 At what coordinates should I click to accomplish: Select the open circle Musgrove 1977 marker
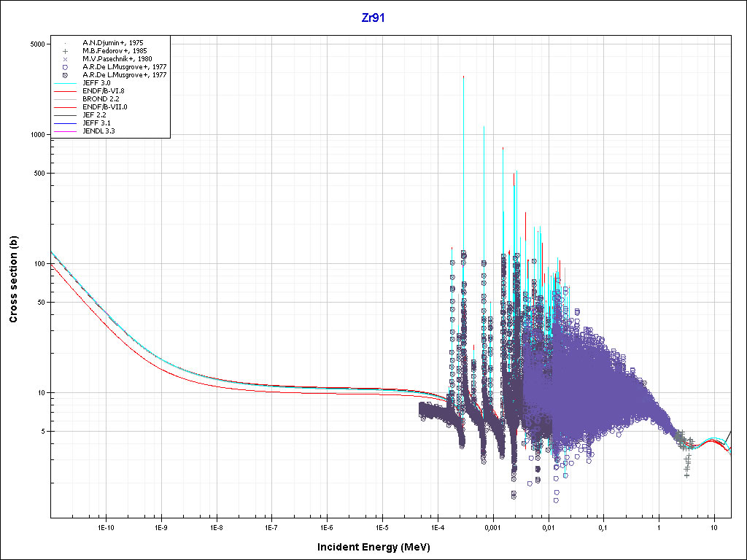click(x=65, y=67)
